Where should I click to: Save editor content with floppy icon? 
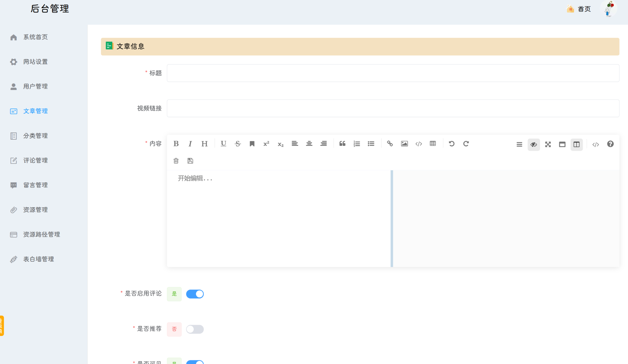(x=190, y=161)
